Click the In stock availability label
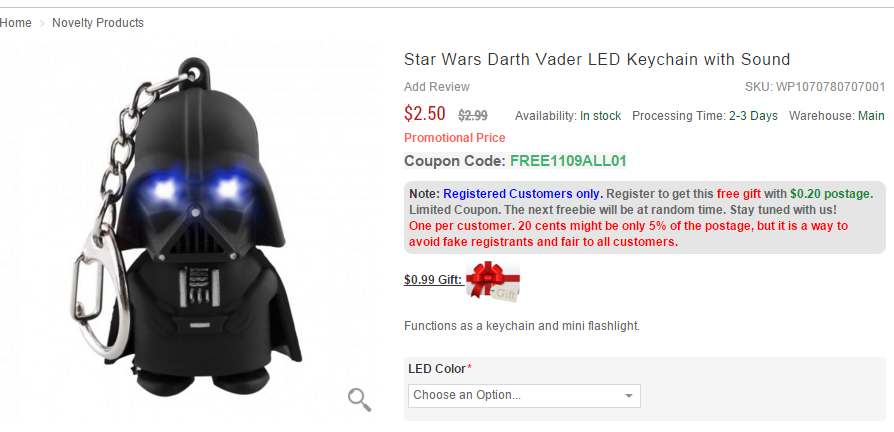 pos(600,116)
